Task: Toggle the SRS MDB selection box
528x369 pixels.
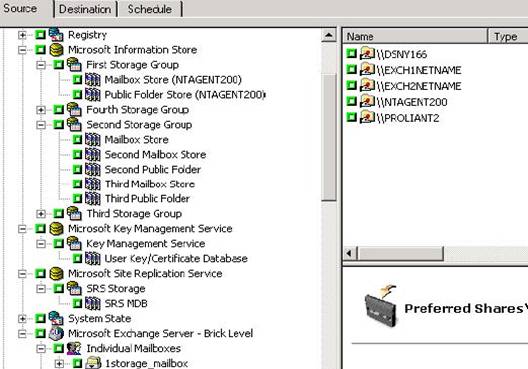Action: [77, 303]
